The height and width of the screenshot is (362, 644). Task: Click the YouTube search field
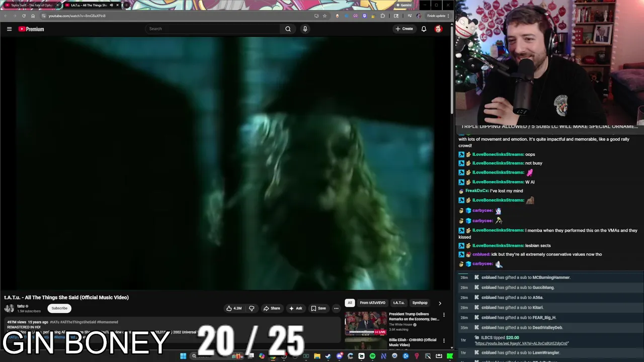(212, 29)
